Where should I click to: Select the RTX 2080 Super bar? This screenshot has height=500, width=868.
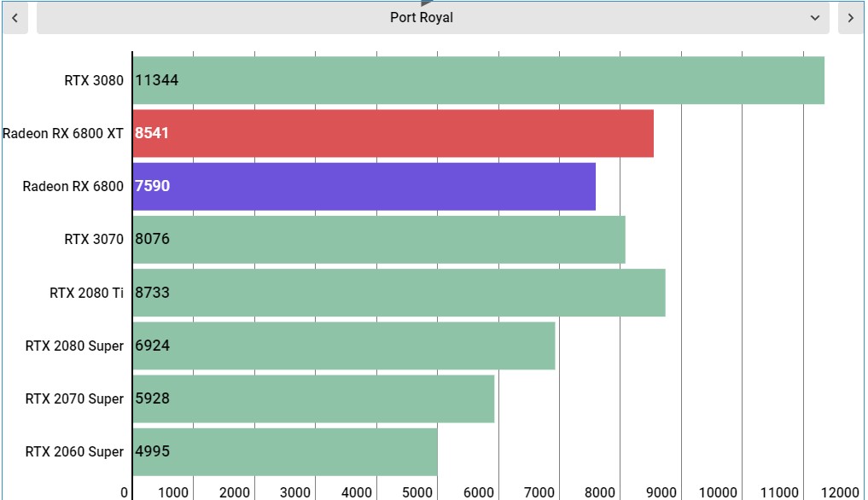tap(344, 346)
